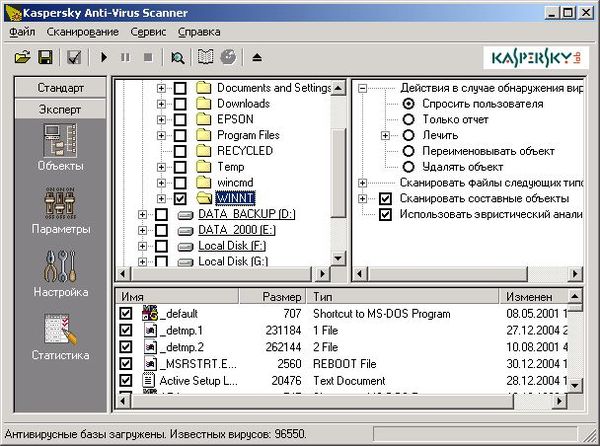The width and height of the screenshot is (600, 446).
Task: Click the open folder toolbar icon
Action: point(23,57)
